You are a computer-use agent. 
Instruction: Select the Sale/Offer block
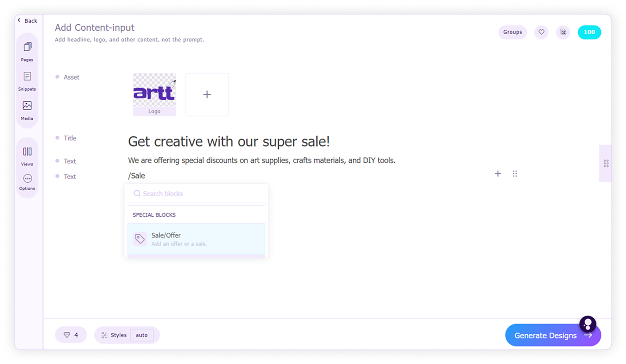[196, 239]
